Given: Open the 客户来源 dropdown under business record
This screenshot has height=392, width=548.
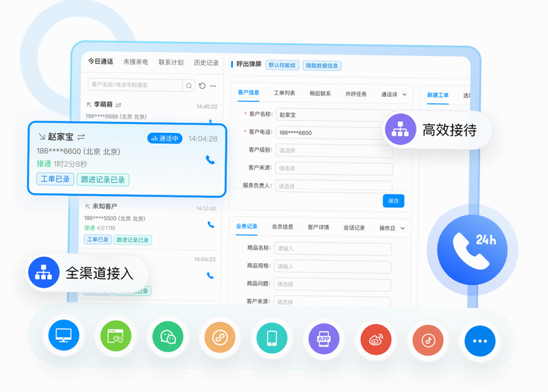Looking at the screenshot, I should [x=332, y=302].
